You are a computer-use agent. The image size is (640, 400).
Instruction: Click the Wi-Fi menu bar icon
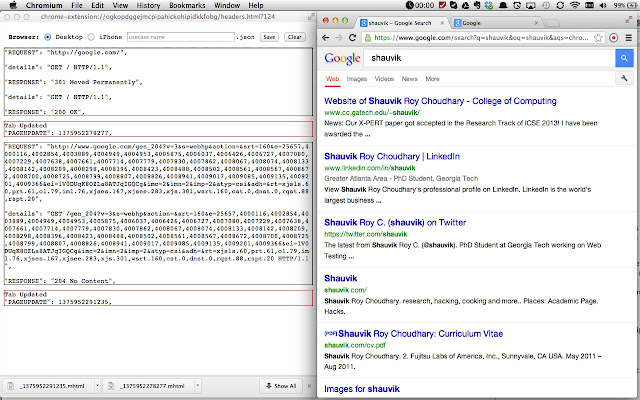coord(575,5)
